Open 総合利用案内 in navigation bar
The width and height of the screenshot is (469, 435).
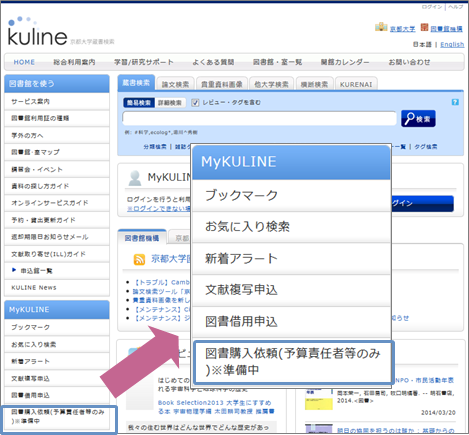tap(74, 62)
